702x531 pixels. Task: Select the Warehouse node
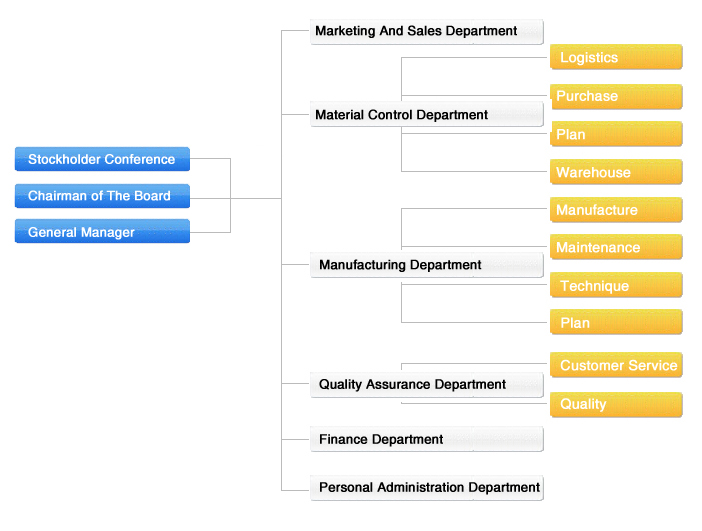pos(616,172)
